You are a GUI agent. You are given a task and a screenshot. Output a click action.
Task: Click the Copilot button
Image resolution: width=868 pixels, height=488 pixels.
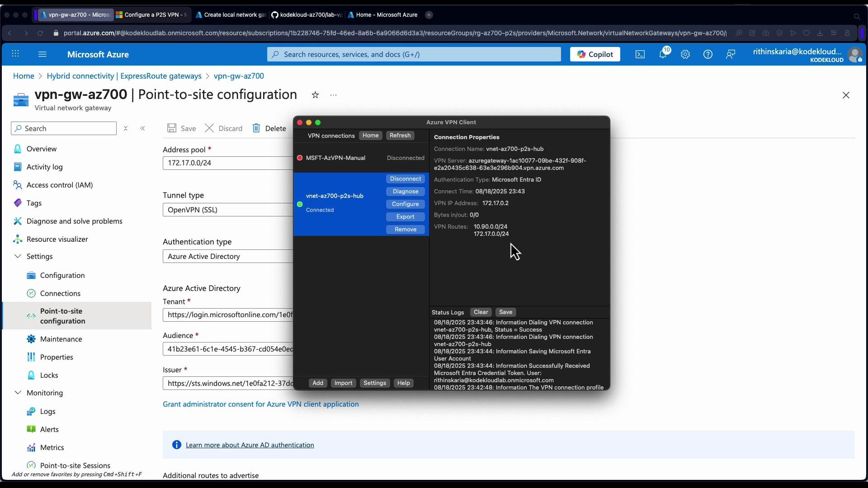(595, 54)
